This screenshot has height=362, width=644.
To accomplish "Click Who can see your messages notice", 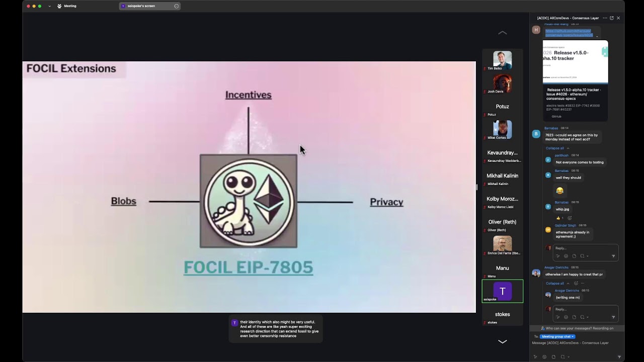I will [577, 328].
